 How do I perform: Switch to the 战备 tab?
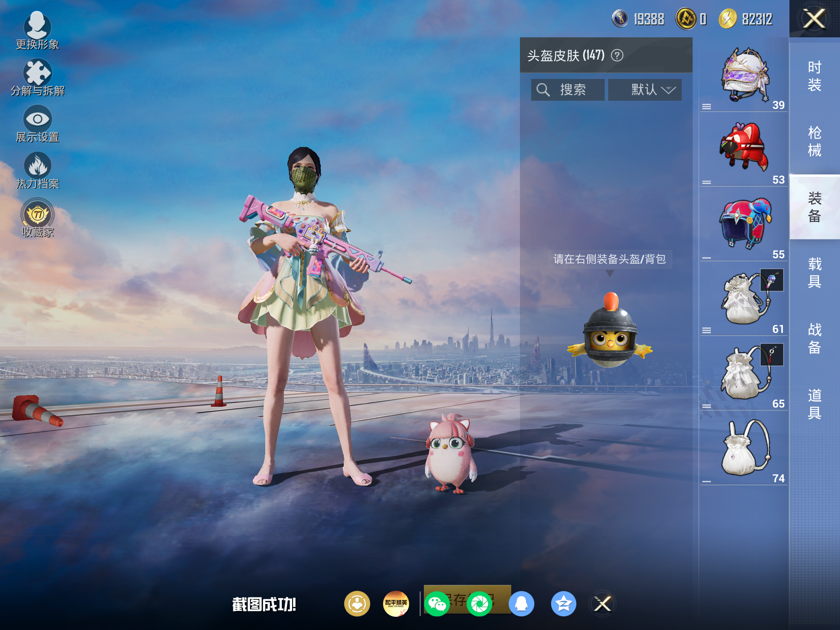pos(815,338)
